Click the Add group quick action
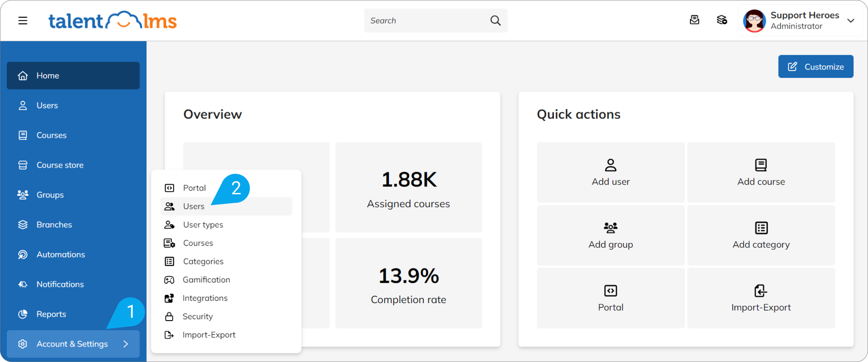868x362 pixels. coord(610,235)
